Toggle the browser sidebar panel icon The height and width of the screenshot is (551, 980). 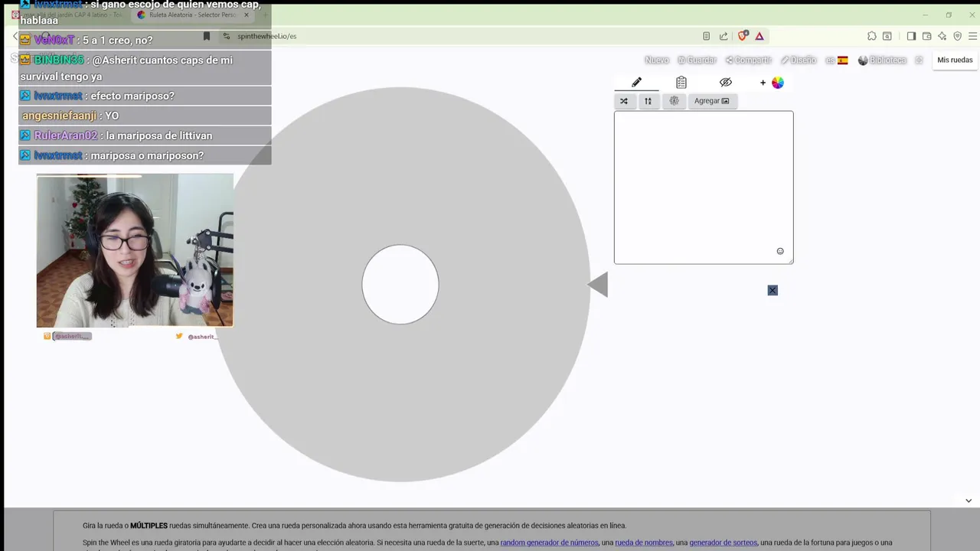pos(911,36)
